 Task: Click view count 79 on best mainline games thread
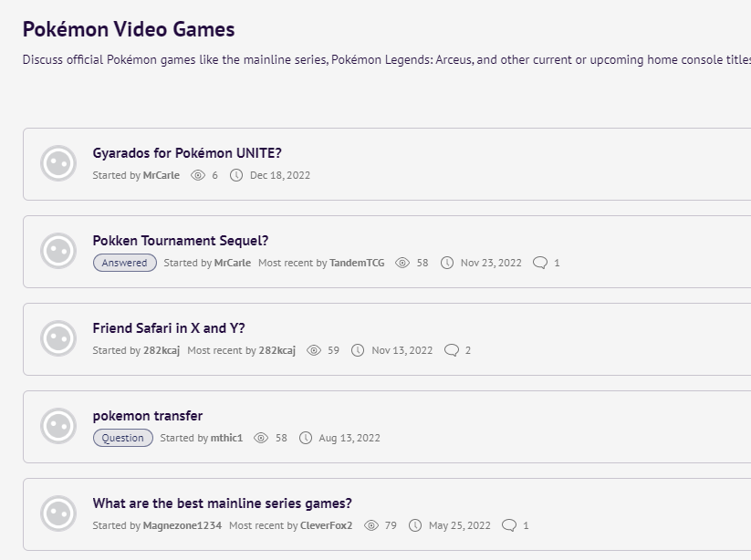click(391, 526)
